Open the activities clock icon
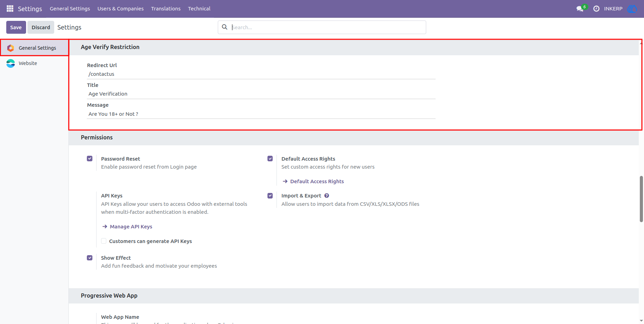The height and width of the screenshot is (324, 644). (x=596, y=9)
